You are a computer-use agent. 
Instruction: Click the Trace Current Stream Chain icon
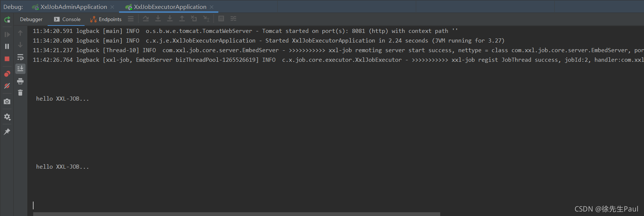pos(233,18)
